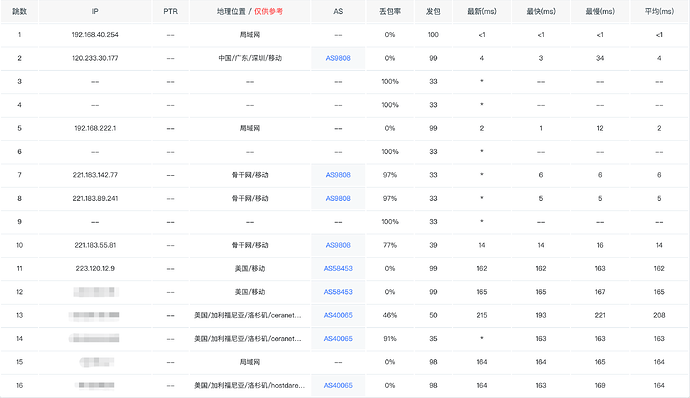Screen dimensions: 690x398
Task: Click sent count 35 in hop 14
Action: tap(433, 339)
